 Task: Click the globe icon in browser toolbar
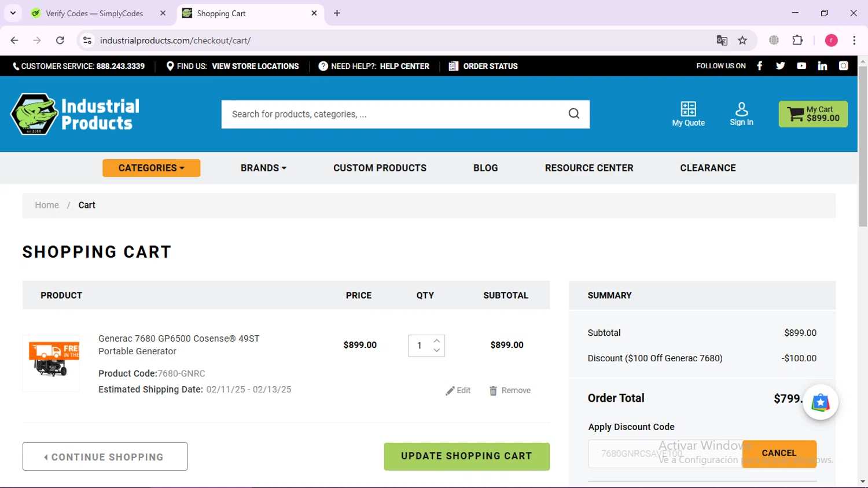click(774, 41)
